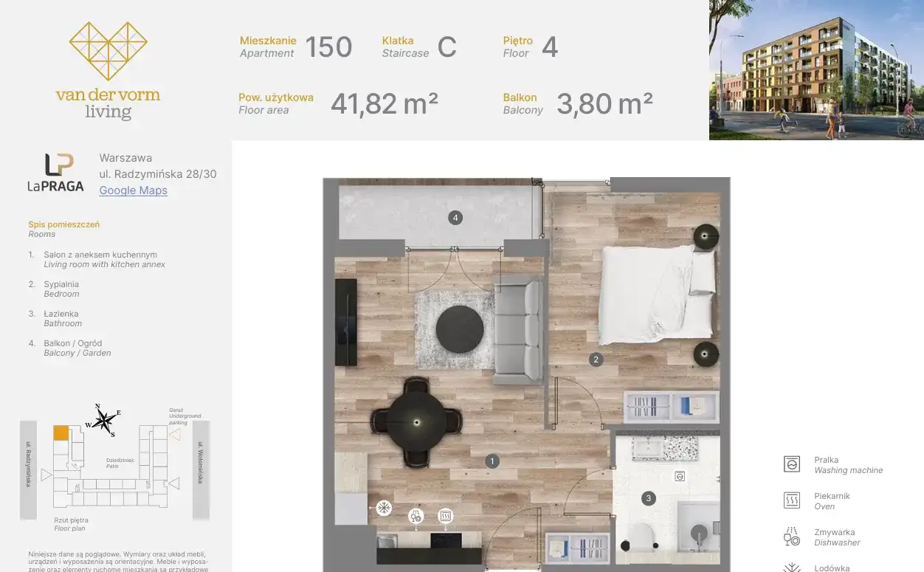
Task: Click the Piekarnik oven legend icon
Action: pos(792,500)
